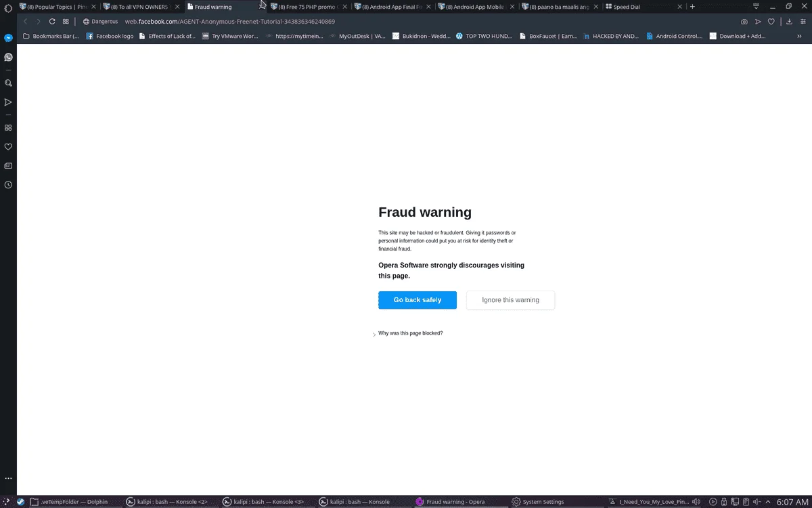Open the TOP TWO HUND... bookmark
Viewport: 812px width, 508px height.
[484, 37]
